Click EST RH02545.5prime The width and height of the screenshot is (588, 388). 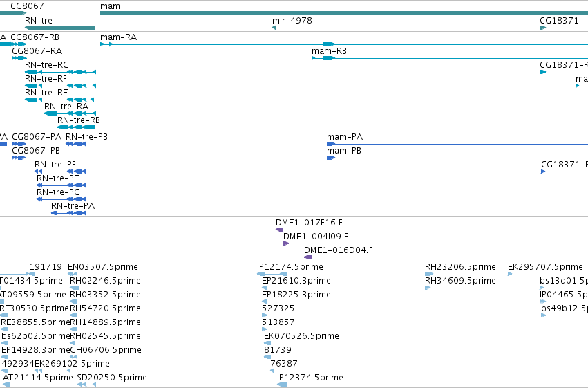point(106,337)
